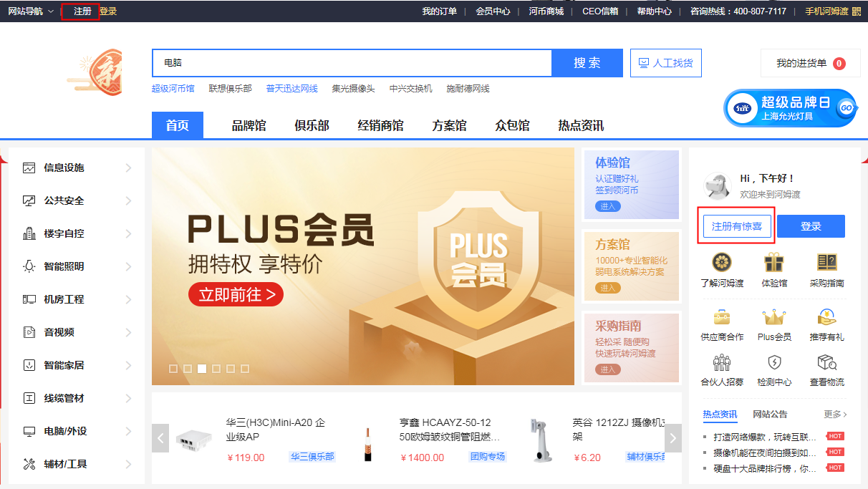Image resolution: width=868 pixels, height=489 pixels.
Task: Click the 搜索 search button
Action: pos(587,63)
